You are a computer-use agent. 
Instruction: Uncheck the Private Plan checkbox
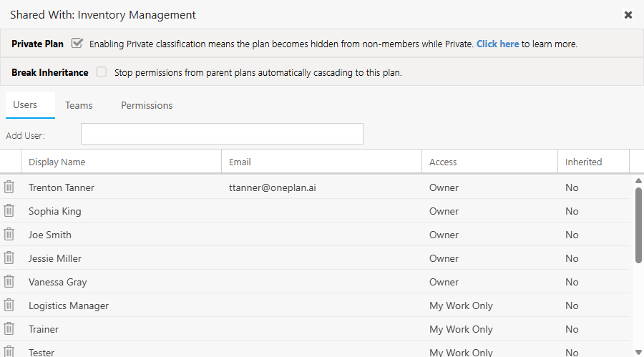(x=77, y=43)
